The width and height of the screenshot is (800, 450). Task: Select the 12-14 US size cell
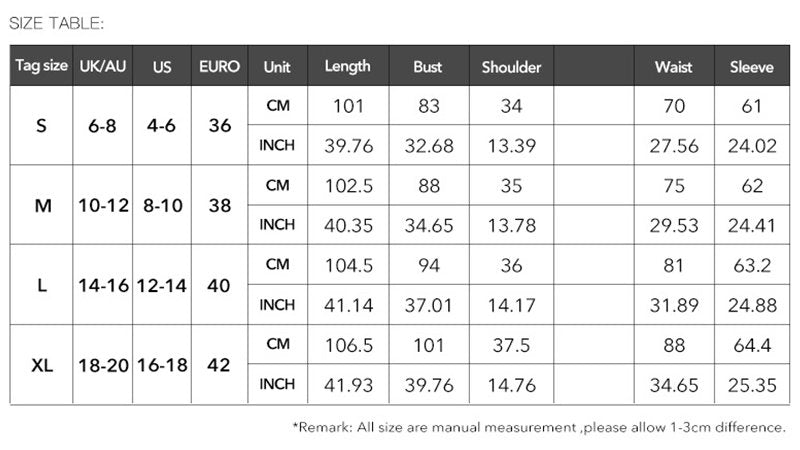click(162, 286)
